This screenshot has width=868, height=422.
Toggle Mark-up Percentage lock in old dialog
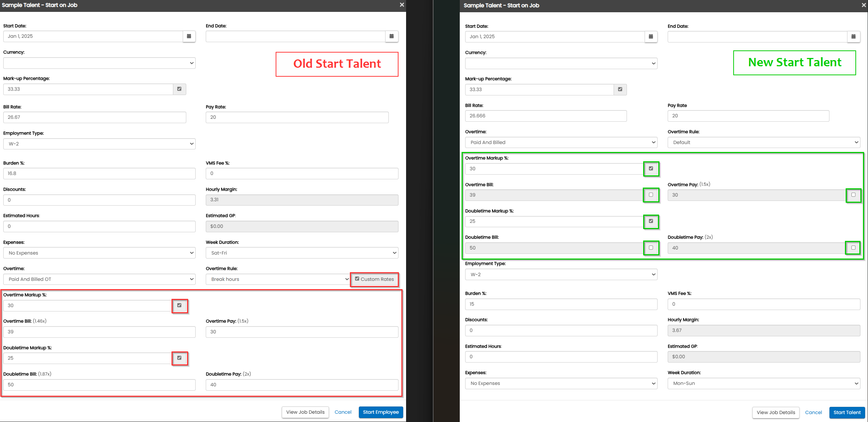point(179,89)
